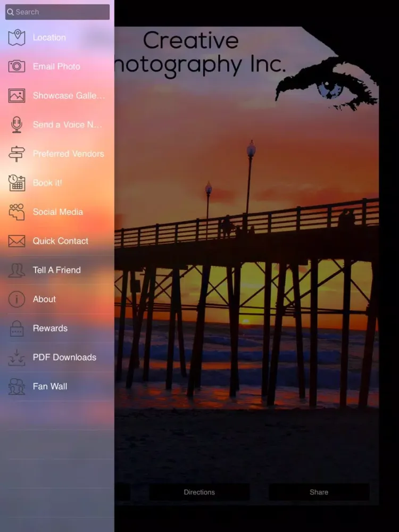Click the Send a Voice Note microphone icon
Screen dimensions: 399x532
[x=16, y=124]
